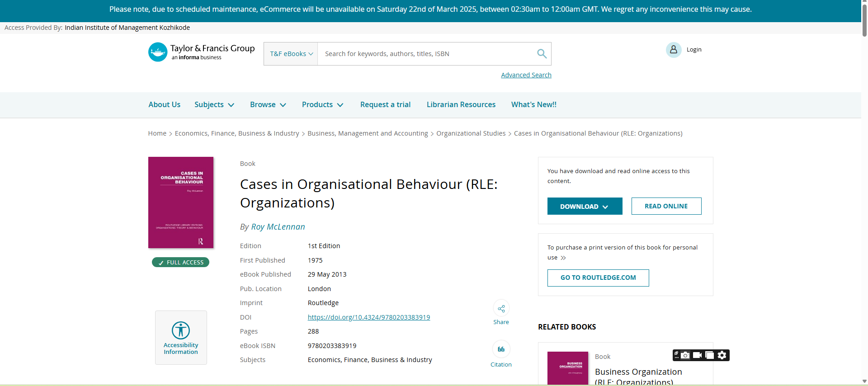
Task: Click the Login user avatar icon
Action: tap(673, 50)
